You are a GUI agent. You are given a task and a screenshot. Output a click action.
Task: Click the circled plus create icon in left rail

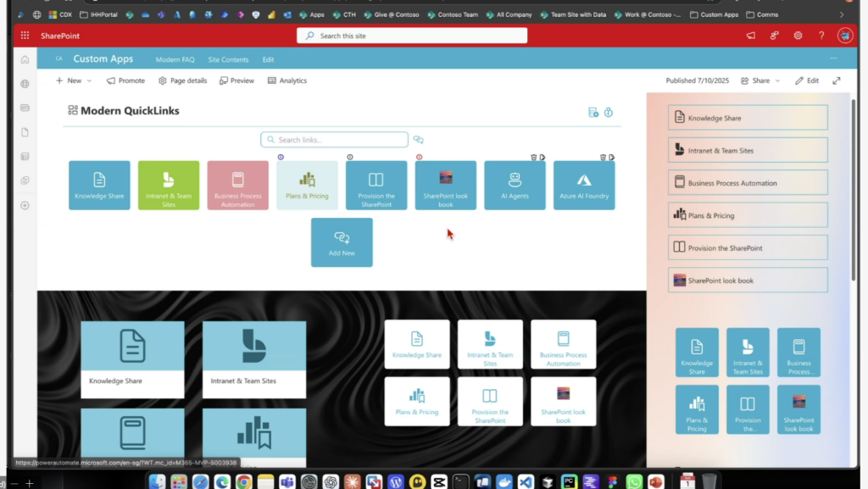click(x=25, y=205)
